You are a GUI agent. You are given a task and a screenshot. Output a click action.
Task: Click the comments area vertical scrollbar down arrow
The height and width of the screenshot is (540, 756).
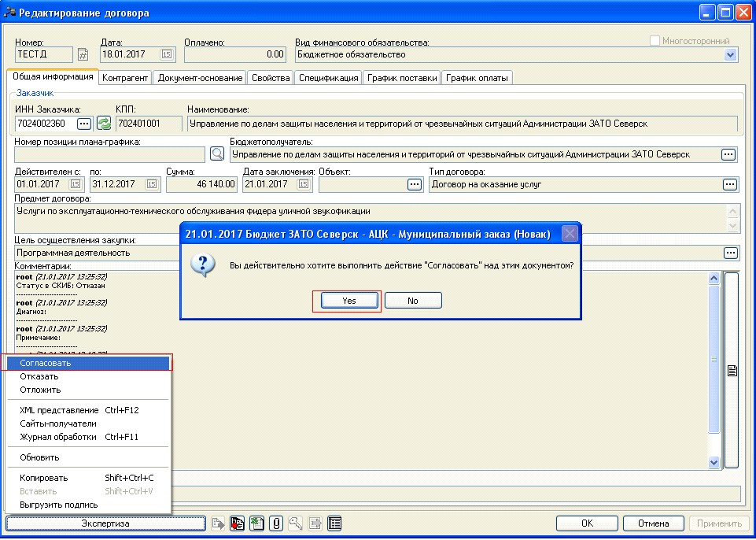tap(714, 463)
